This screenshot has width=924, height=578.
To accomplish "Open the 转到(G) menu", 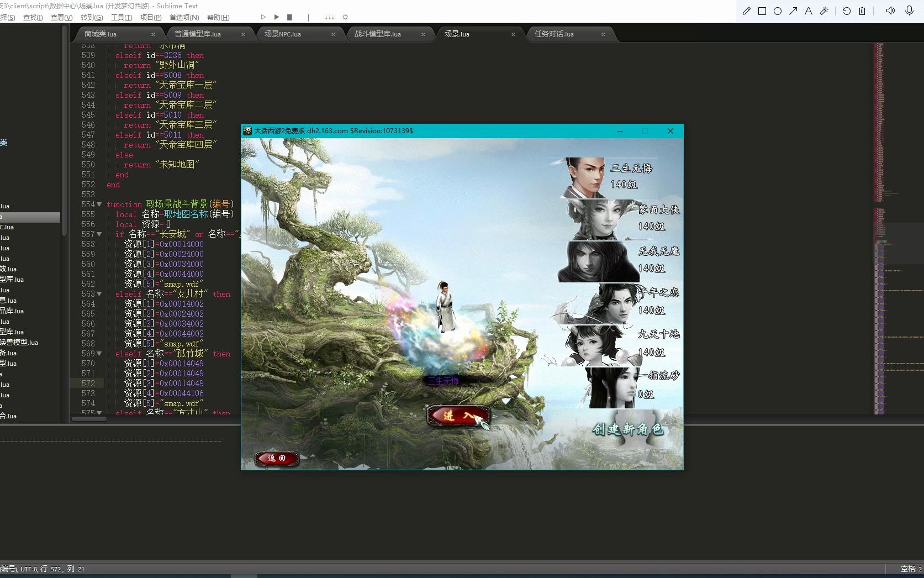I will tap(92, 18).
